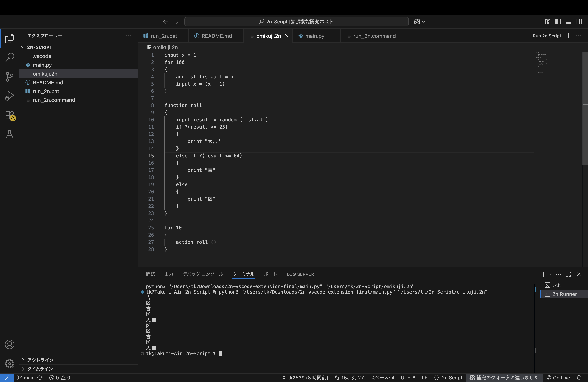Open the Source Control view
Screen dimensions: 588x382
pyautogui.click(x=9, y=77)
